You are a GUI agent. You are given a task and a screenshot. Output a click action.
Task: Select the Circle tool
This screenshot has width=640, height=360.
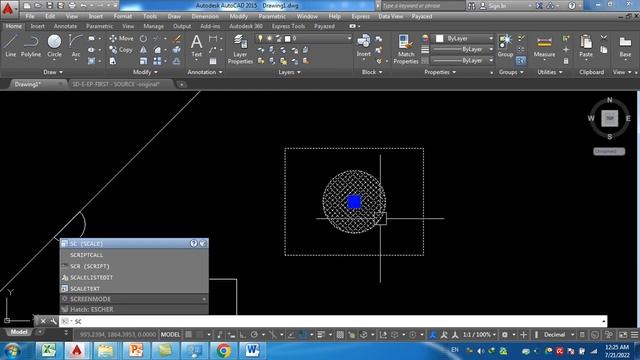[x=54, y=46]
